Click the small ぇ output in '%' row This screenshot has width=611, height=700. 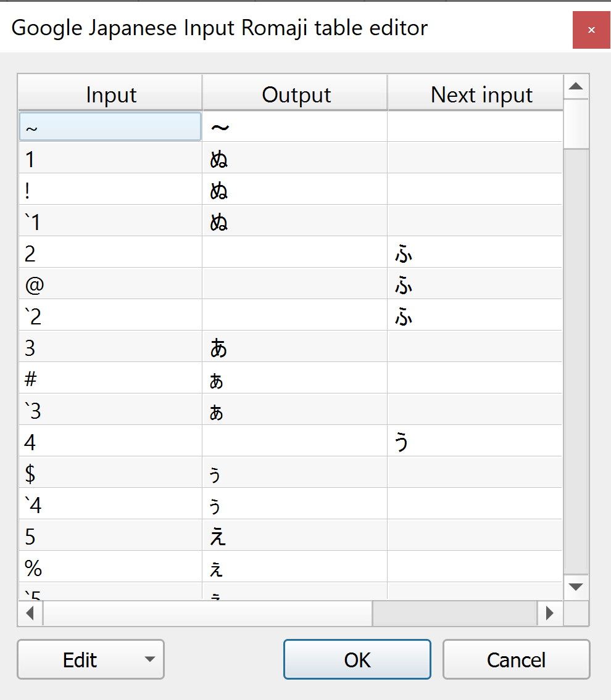[x=295, y=567]
